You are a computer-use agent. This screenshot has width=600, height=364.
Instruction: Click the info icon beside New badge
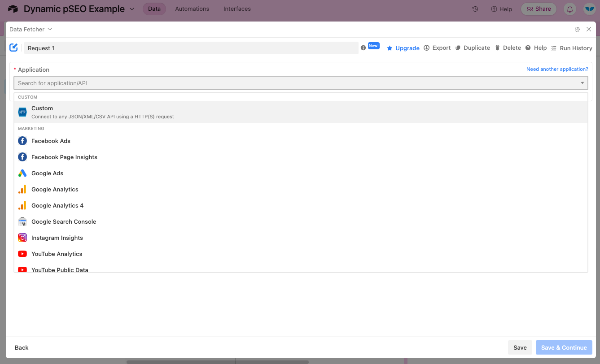(x=363, y=48)
